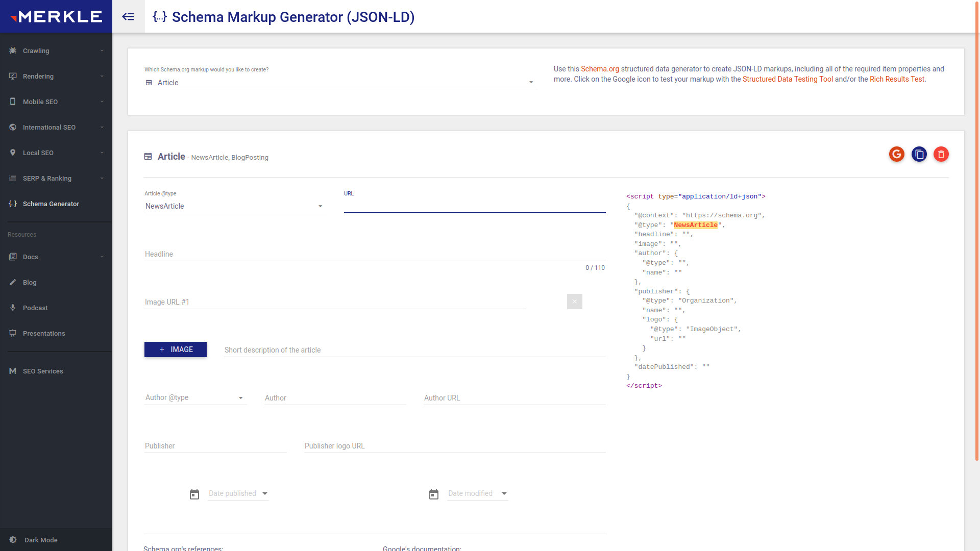Click the IMAGE button to add an image
The image size is (980, 551).
click(176, 349)
